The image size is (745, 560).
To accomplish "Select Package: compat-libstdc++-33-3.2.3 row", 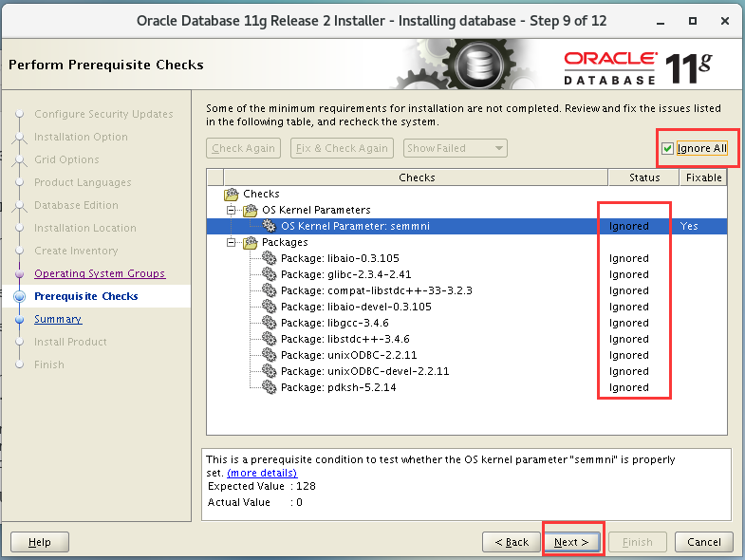I will pyautogui.click(x=467, y=290).
